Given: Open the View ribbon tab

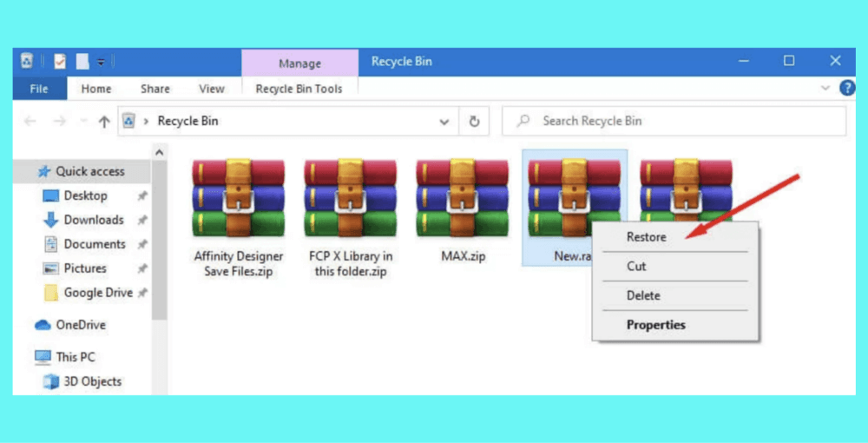Looking at the screenshot, I should 212,89.
